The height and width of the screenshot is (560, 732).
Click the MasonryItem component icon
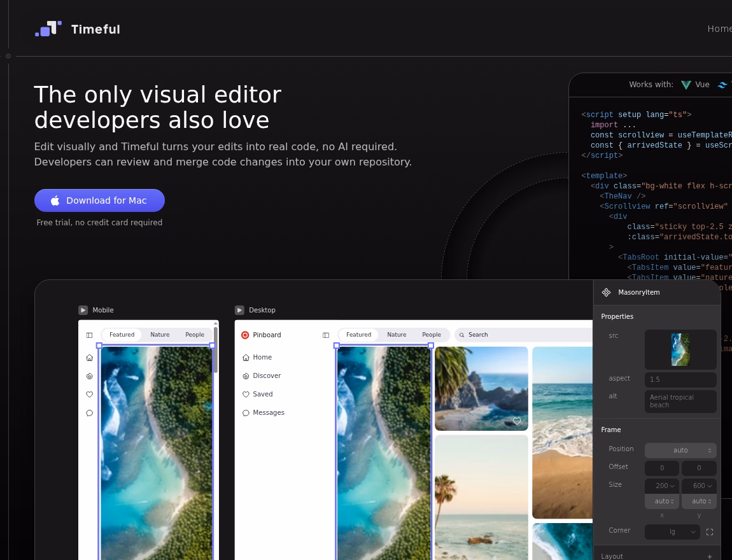click(x=607, y=293)
